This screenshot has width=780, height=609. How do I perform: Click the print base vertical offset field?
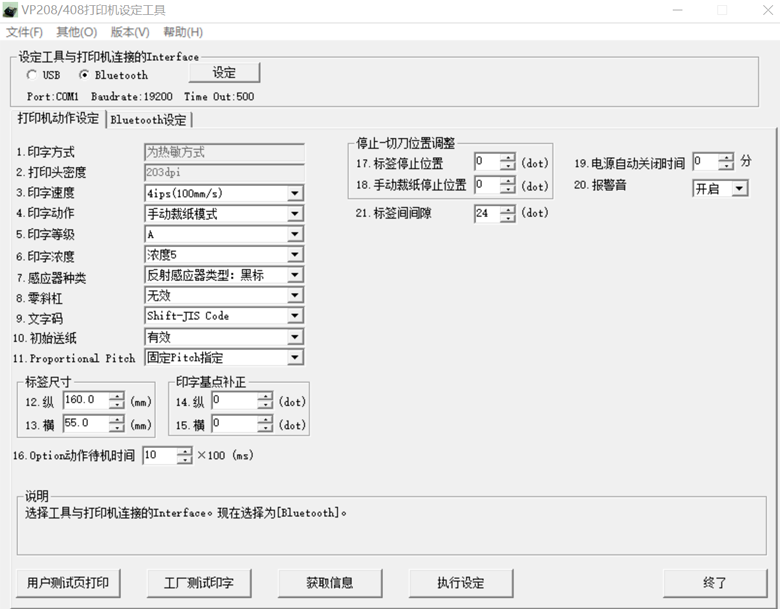coord(233,401)
